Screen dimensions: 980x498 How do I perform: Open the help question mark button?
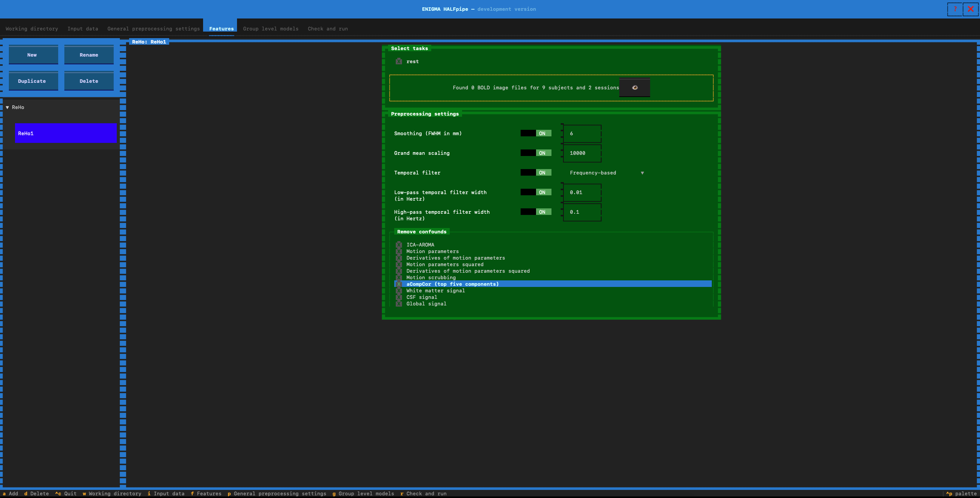point(955,9)
